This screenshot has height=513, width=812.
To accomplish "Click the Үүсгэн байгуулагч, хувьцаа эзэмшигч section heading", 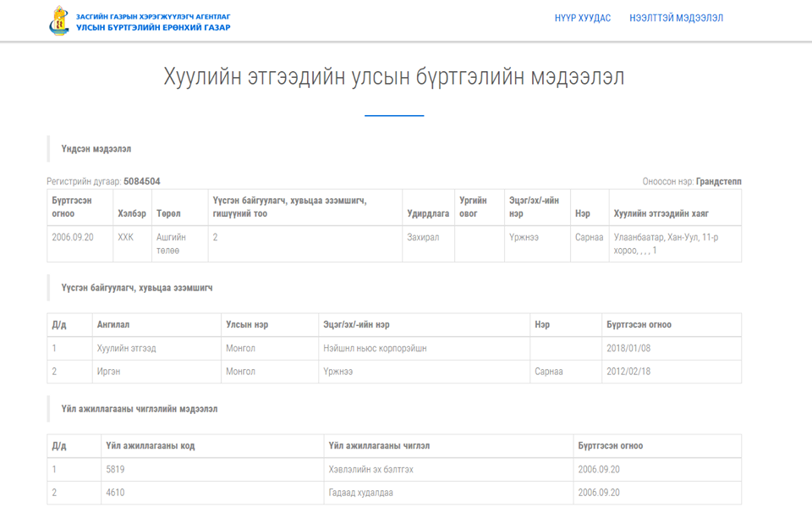I will pos(137,288).
